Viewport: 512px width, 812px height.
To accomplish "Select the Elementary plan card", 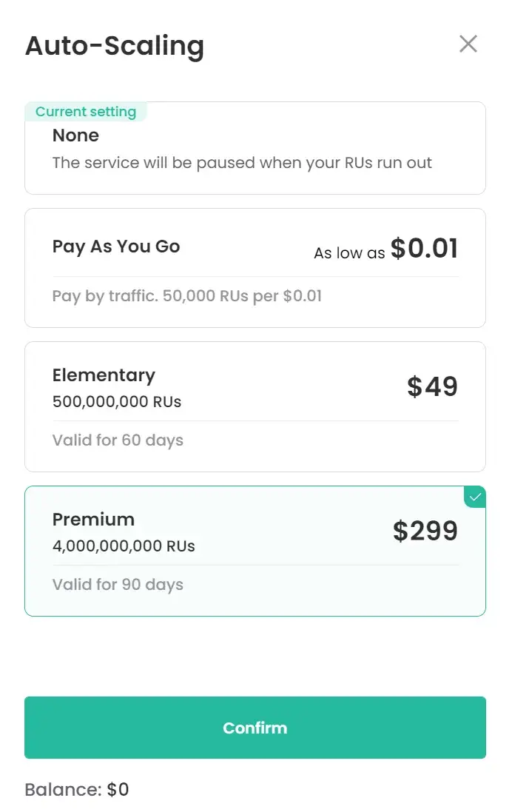I will pos(255,406).
